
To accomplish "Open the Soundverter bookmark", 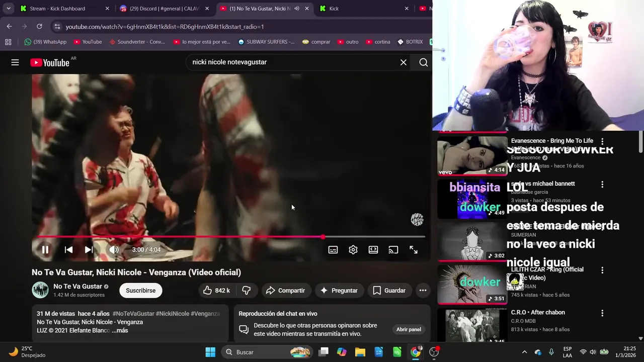I will pyautogui.click(x=137, y=42).
